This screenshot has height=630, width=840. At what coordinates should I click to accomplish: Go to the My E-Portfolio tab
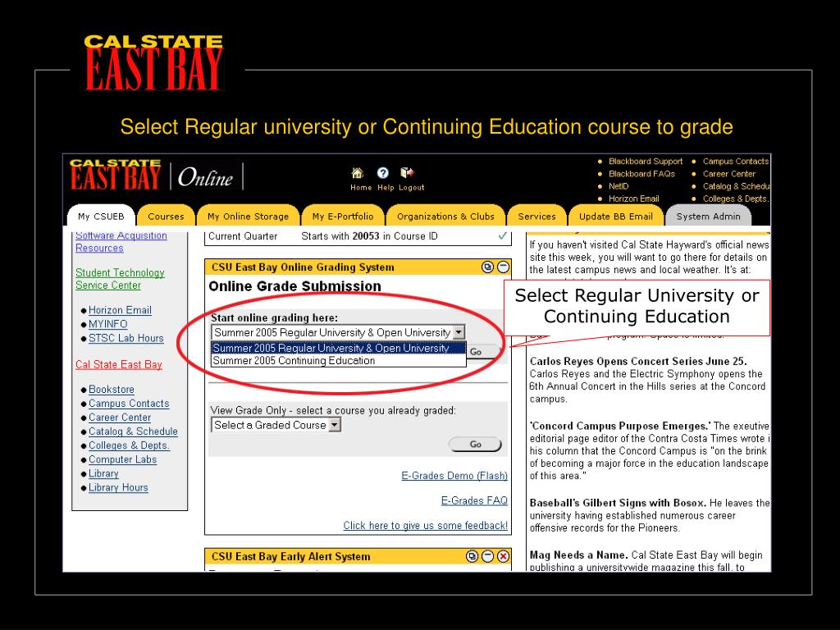coord(343,217)
